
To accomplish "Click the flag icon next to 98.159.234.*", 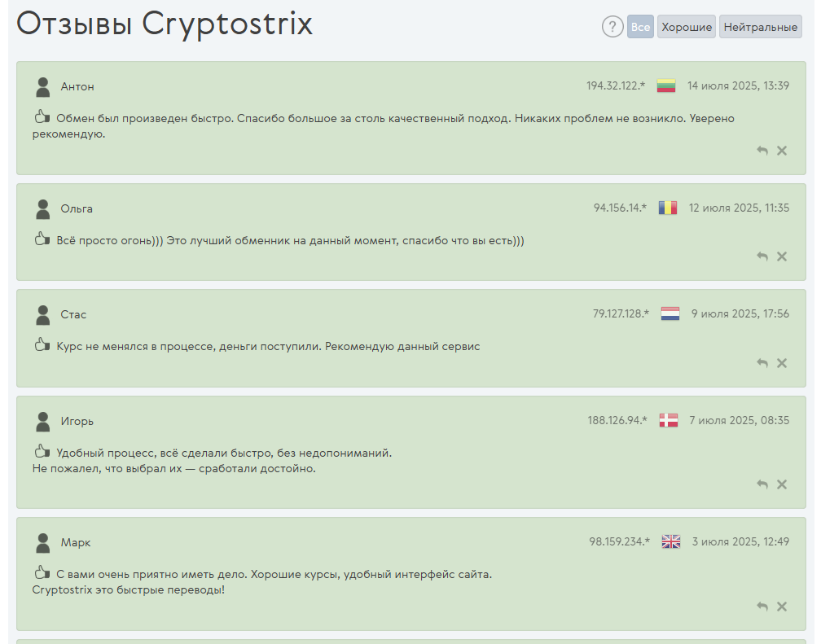I will 671,541.
